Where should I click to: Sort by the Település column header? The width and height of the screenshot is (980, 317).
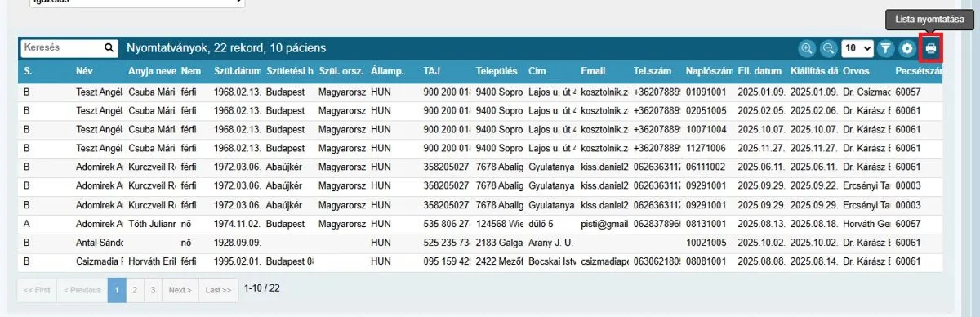pos(497,71)
